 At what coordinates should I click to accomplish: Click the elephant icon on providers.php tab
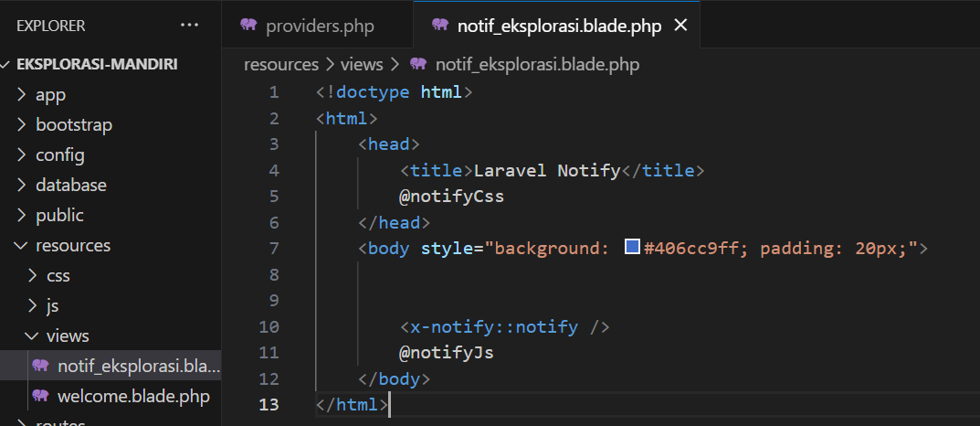[248, 26]
